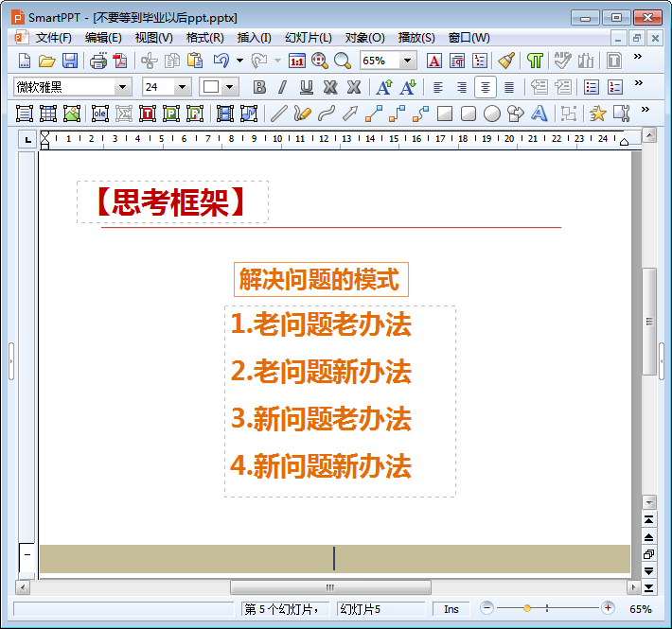Jump to the first slide
The image size is (672, 629).
(x=649, y=520)
